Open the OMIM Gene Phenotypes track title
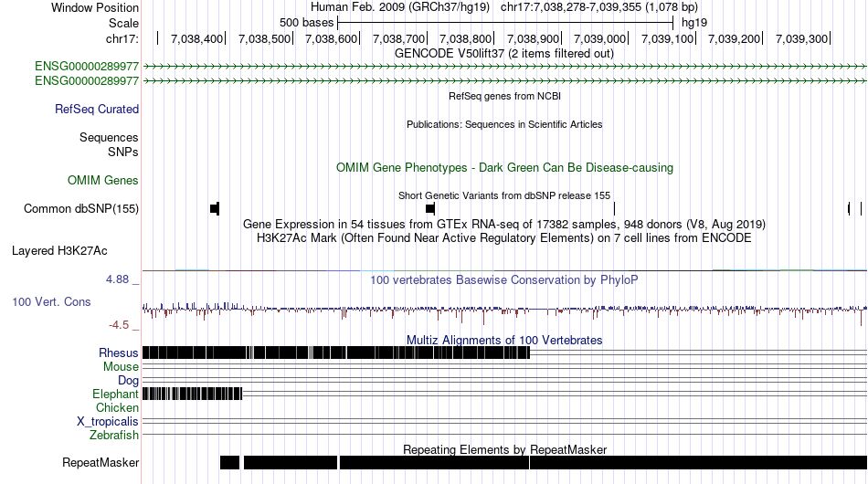Screen dimensions: 868x484 (x=504, y=168)
